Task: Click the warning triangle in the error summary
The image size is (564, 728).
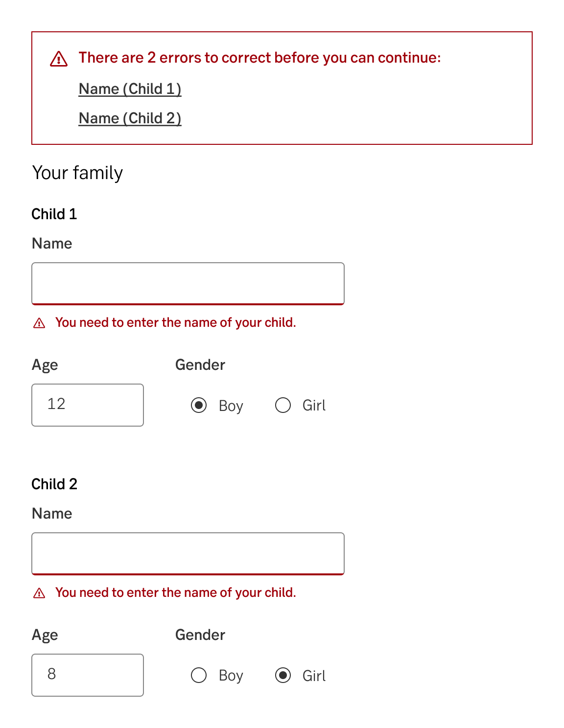Action: pos(58,59)
